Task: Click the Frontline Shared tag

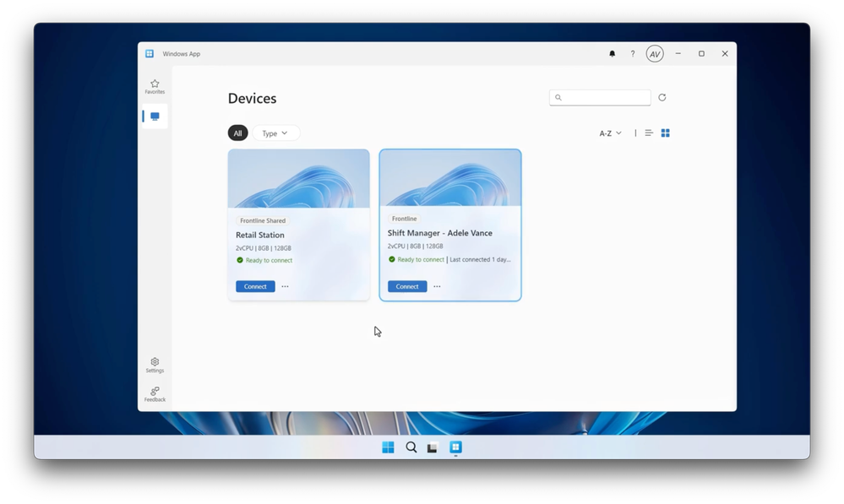Action: coord(263,220)
